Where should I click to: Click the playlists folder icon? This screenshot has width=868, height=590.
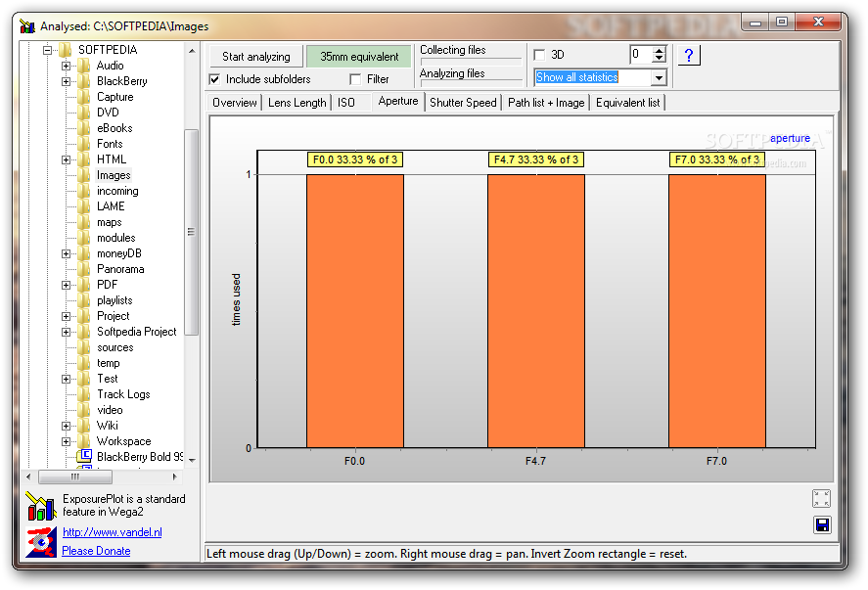pyautogui.click(x=84, y=300)
